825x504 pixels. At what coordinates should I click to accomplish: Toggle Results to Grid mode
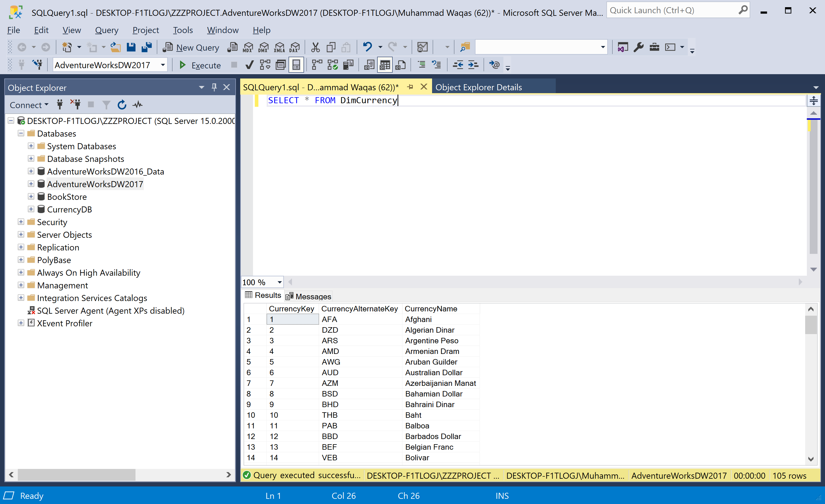[x=385, y=65]
